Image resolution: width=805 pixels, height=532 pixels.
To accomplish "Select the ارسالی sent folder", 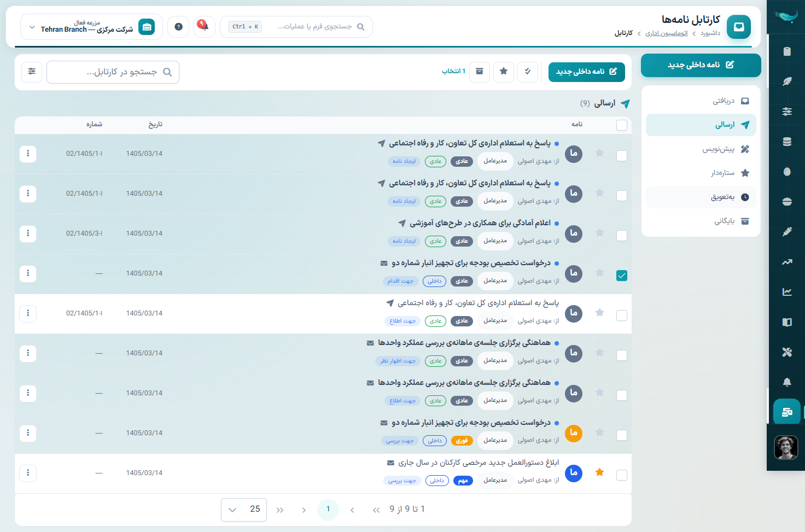I will click(x=701, y=125).
